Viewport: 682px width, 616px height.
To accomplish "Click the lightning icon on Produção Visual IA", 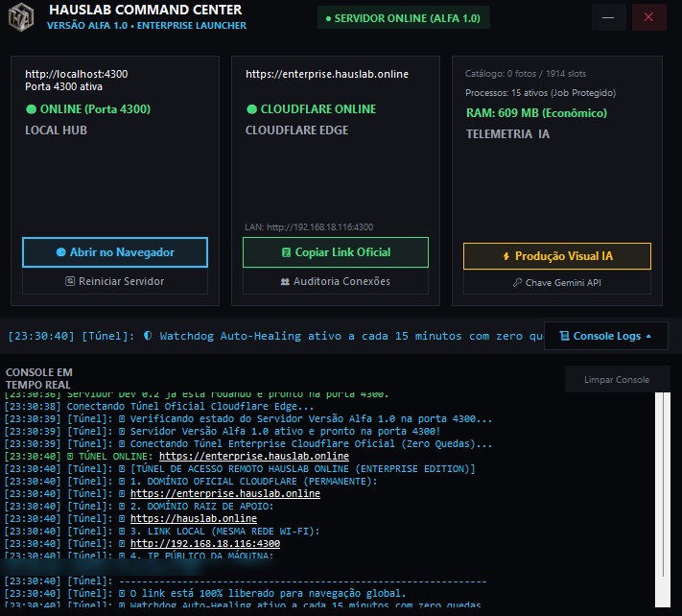I will click(506, 256).
